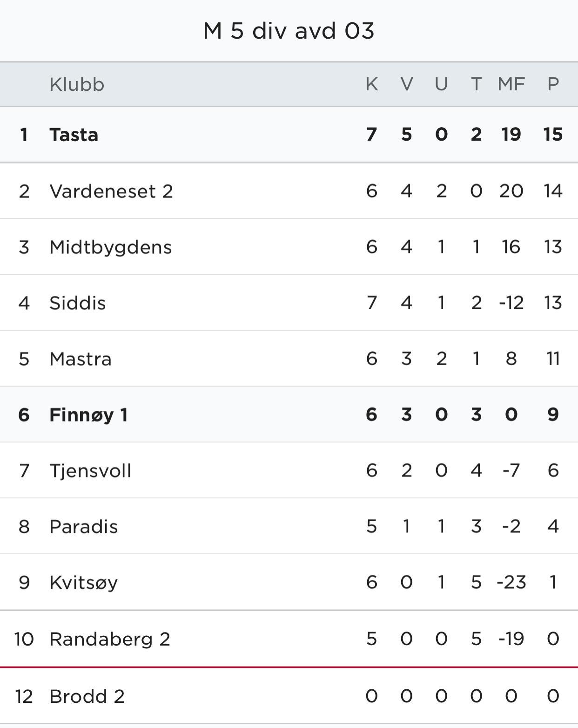This screenshot has height=728, width=578.
Task: Select the Mastra row
Action: click(x=81, y=359)
